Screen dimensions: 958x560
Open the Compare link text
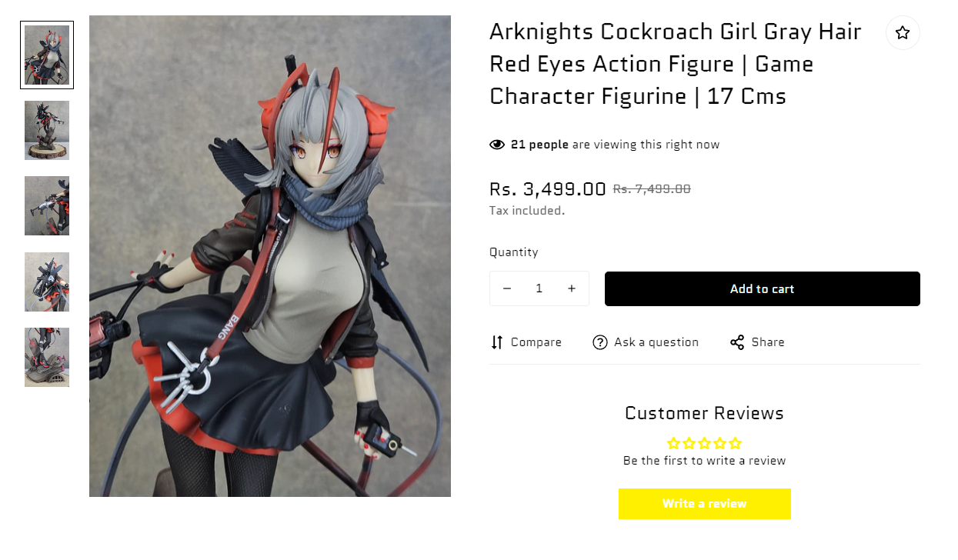536,342
